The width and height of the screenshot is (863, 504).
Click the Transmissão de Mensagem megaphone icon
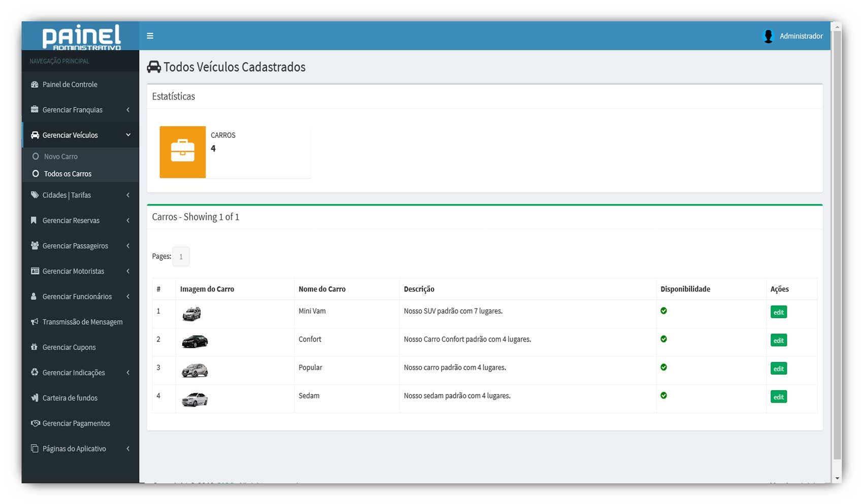tap(35, 322)
